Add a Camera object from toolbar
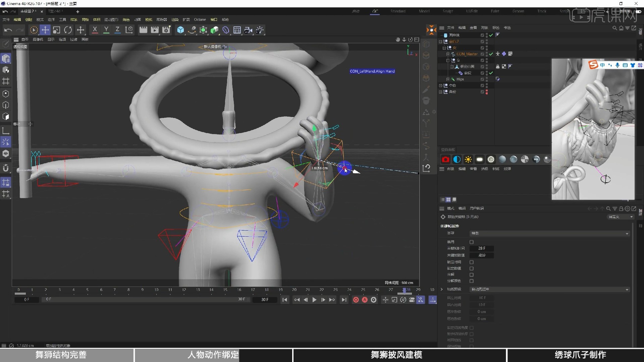644x362 pixels. (249, 30)
